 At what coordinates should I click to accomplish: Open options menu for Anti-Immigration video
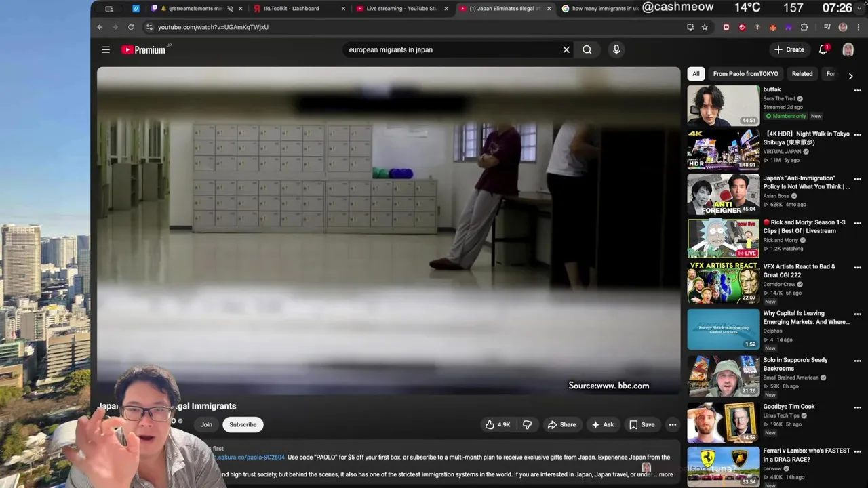click(x=857, y=179)
